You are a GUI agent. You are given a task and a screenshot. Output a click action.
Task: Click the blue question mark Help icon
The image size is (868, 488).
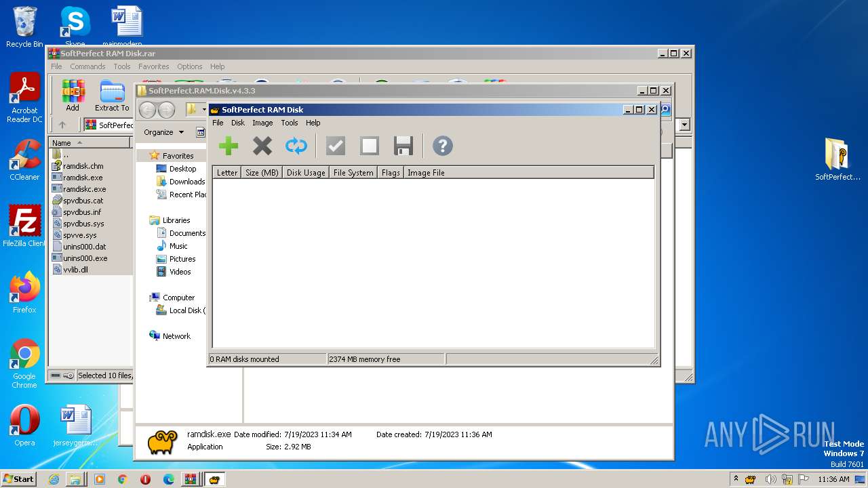point(442,146)
